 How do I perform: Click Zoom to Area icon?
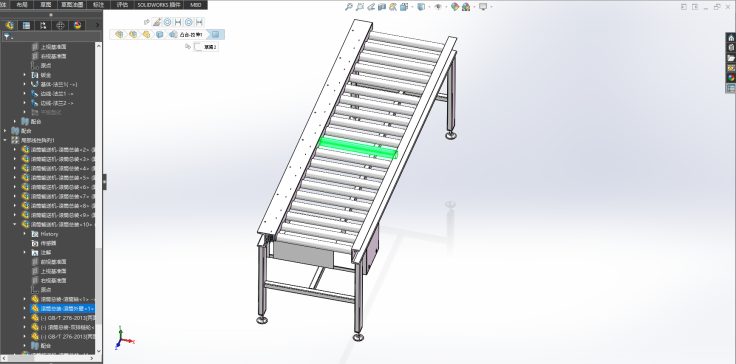click(360, 7)
